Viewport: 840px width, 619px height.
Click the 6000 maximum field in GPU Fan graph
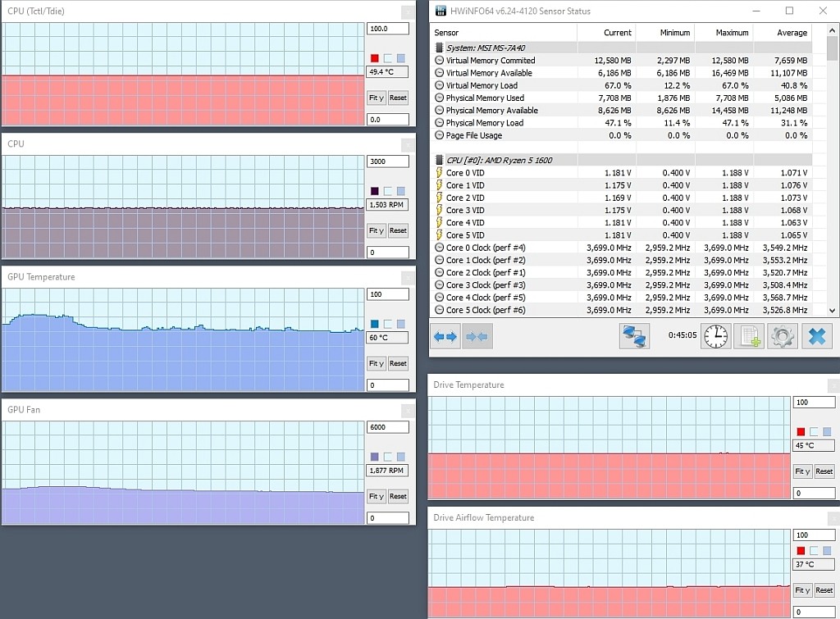pos(388,427)
